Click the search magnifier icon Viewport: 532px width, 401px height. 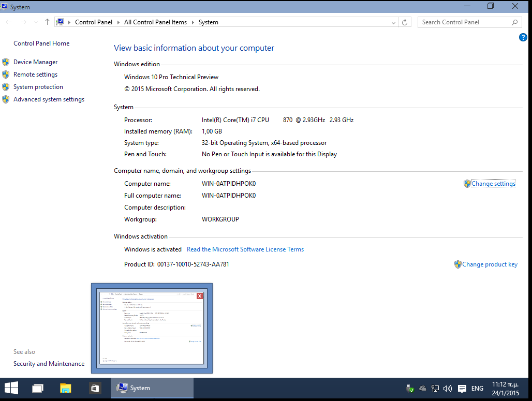pyautogui.click(x=515, y=22)
